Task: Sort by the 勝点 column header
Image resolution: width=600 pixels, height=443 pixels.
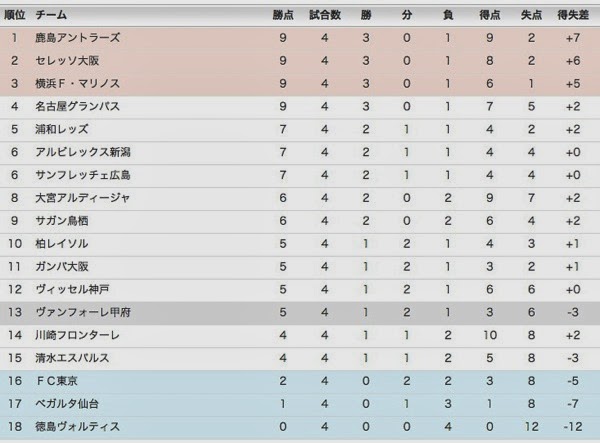Action: coord(284,15)
